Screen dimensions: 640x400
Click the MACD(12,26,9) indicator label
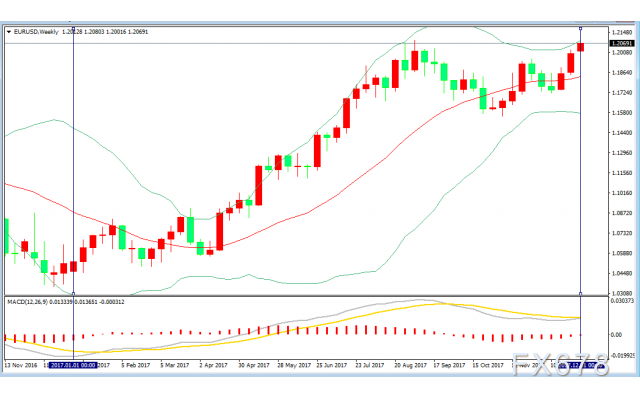coord(27,302)
